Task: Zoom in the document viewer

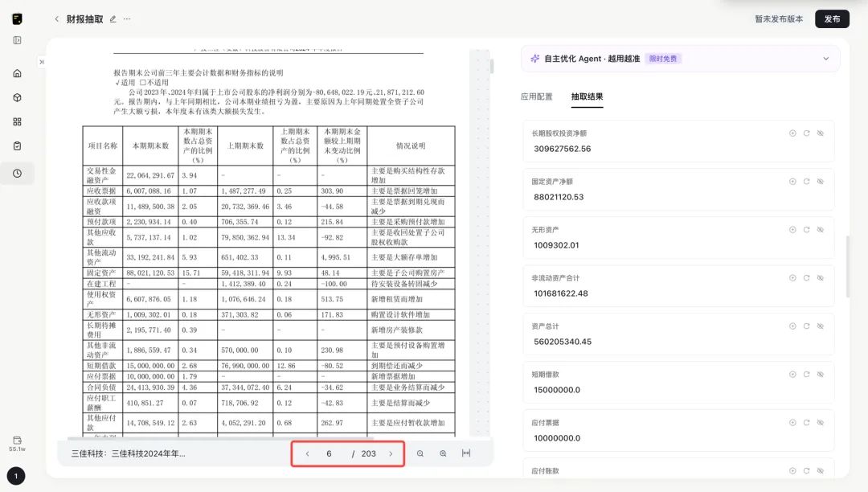Action: point(443,453)
